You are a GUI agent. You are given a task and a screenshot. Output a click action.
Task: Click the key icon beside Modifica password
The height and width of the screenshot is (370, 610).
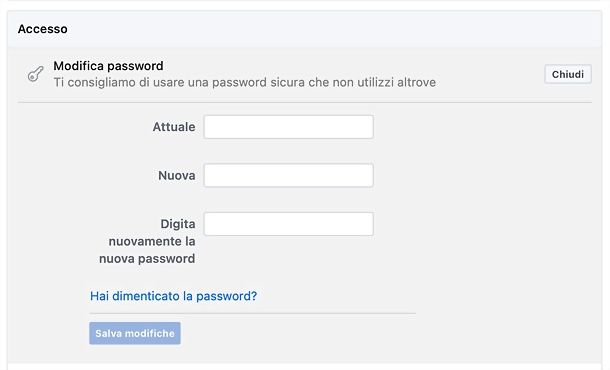35,74
